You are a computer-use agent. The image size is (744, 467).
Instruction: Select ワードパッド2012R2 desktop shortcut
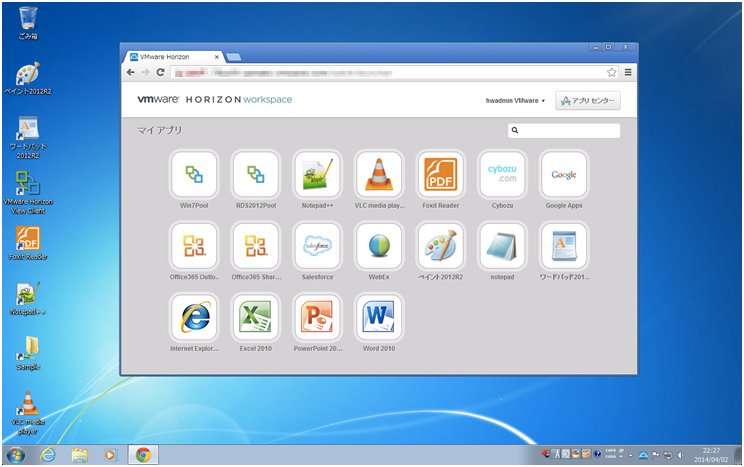(28, 138)
